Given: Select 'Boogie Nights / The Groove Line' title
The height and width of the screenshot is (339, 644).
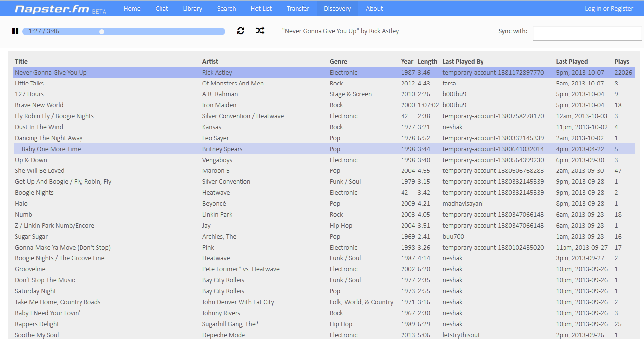Looking at the screenshot, I should (60, 258).
